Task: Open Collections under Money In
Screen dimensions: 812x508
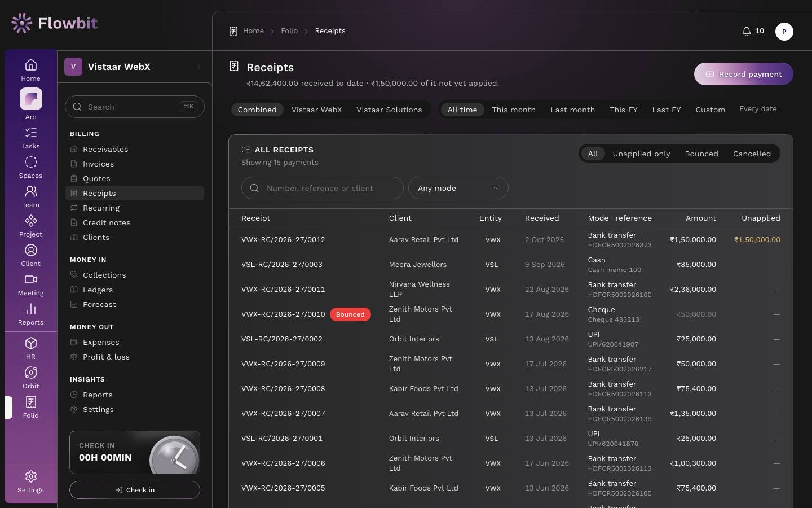Action: [x=135, y=275]
